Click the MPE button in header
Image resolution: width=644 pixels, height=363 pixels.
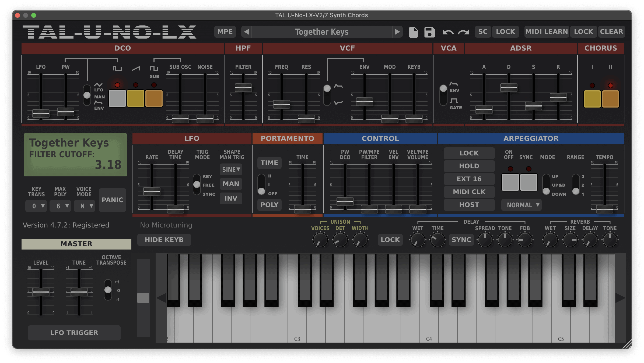point(225,32)
